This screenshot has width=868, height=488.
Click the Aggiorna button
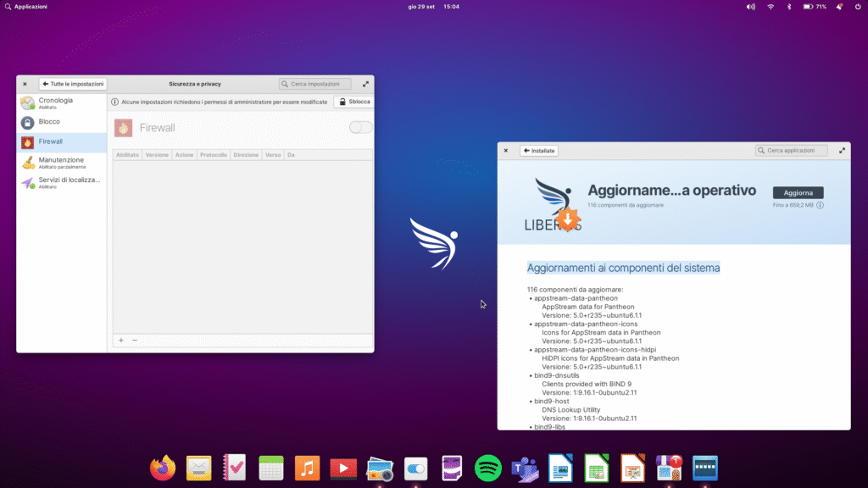point(798,192)
